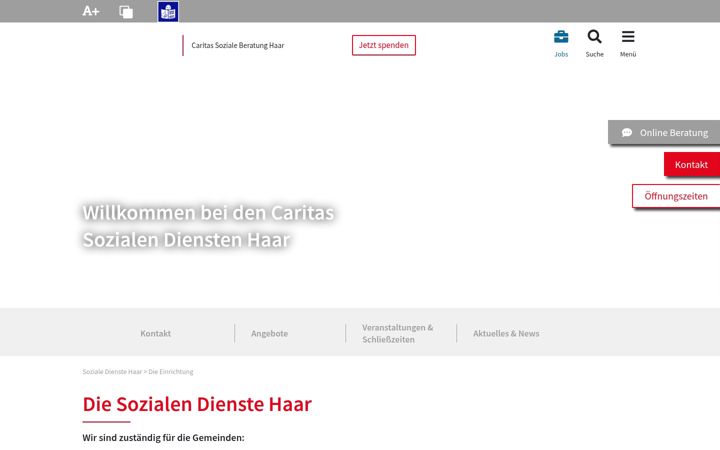Increase font size with the A+ icon
Viewport: 720px width, 450px height.
[90, 11]
